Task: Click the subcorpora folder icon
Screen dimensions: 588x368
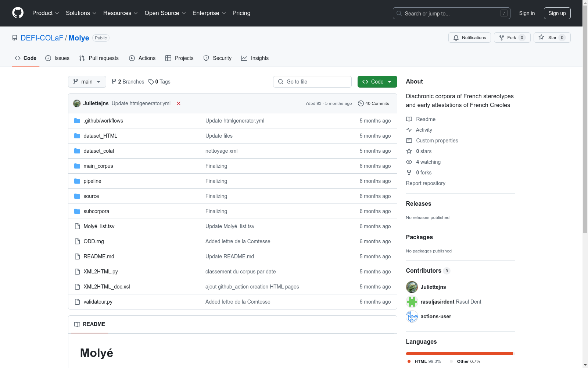Action: [77, 211]
